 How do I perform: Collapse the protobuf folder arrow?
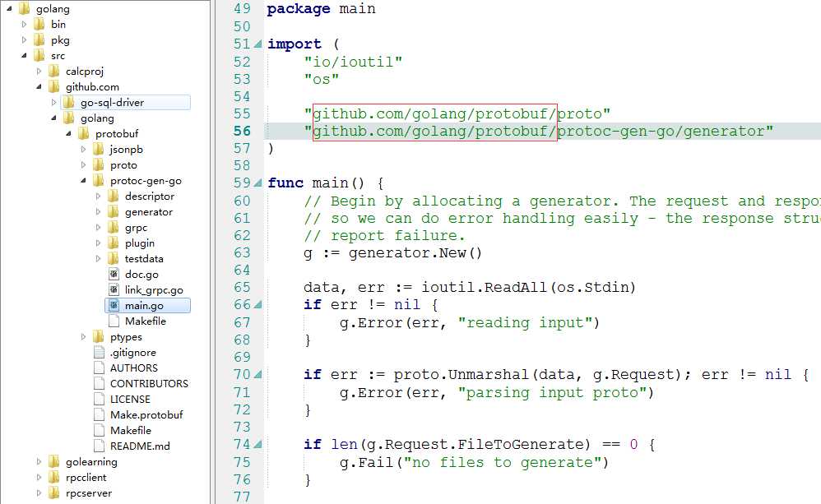click(68, 134)
